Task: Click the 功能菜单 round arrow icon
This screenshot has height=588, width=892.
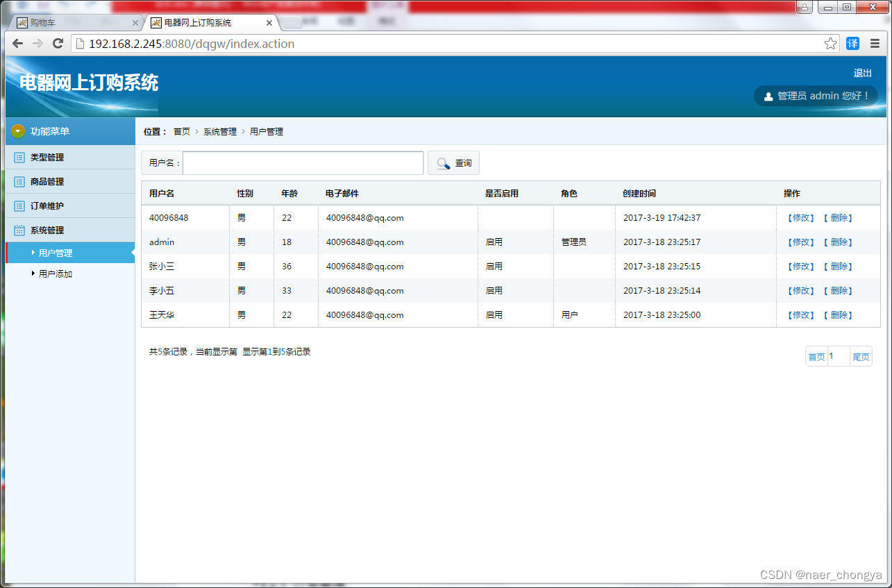Action: click(x=18, y=131)
